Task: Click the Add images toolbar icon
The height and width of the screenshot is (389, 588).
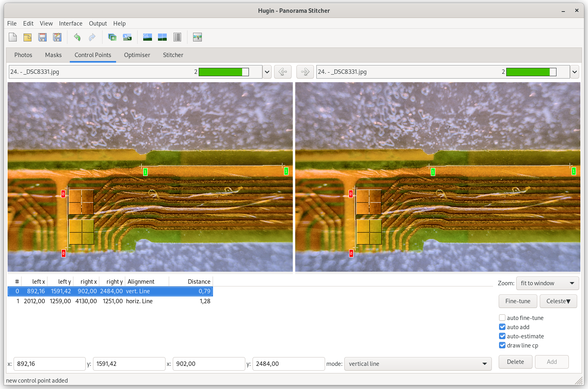Action: click(x=112, y=37)
